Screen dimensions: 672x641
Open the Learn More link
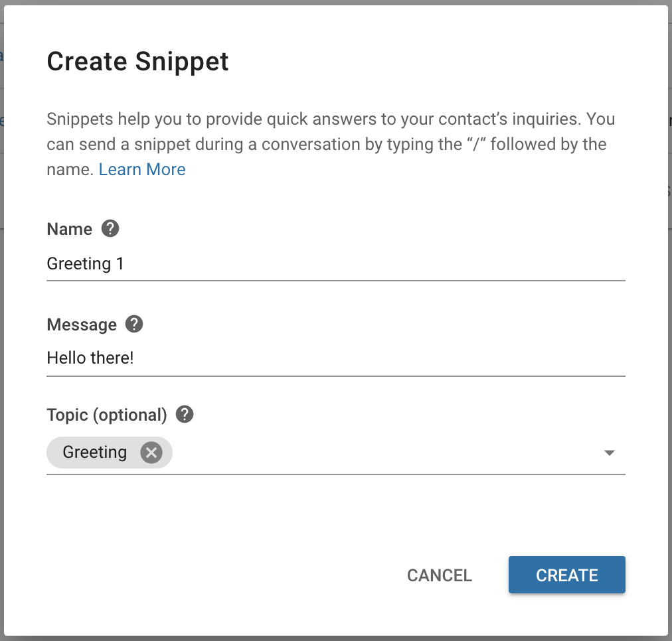click(x=142, y=170)
